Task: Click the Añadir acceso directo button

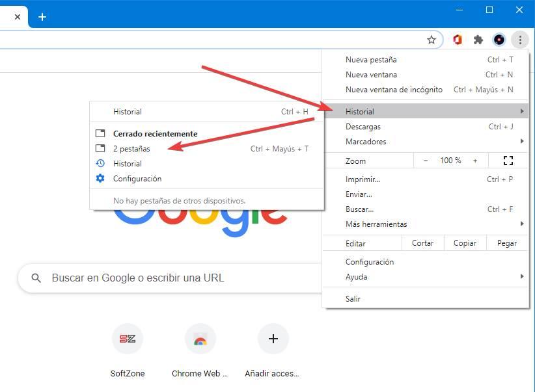Action: click(273, 339)
